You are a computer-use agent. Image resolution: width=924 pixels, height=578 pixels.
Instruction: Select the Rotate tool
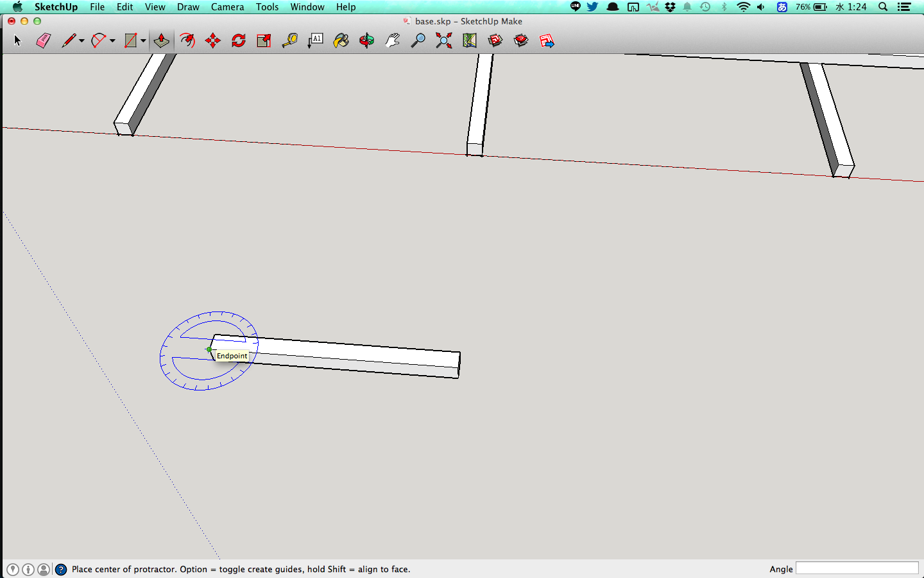point(238,41)
